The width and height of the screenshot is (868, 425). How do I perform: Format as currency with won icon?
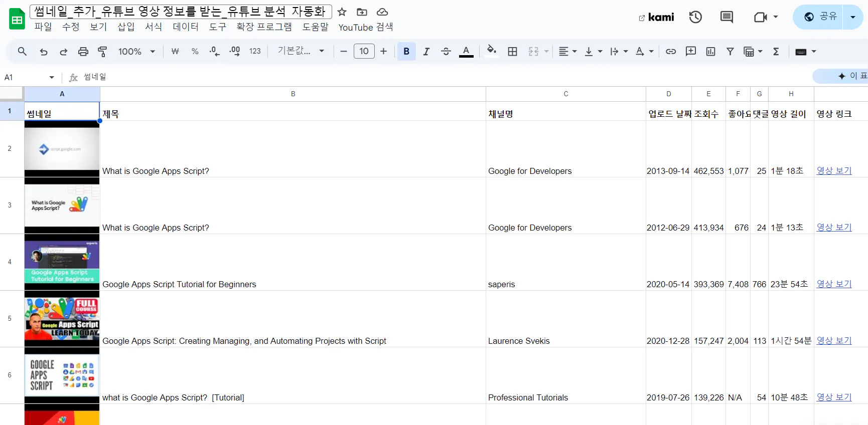tap(175, 51)
